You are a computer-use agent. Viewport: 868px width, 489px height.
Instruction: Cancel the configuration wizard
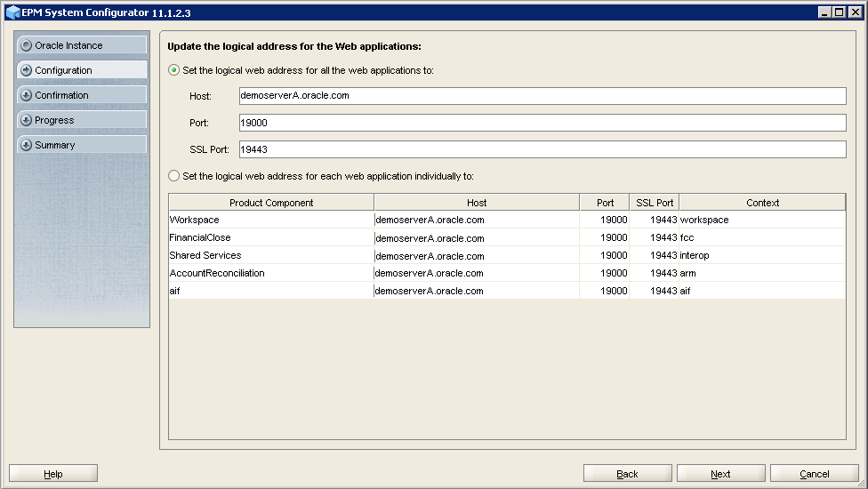tap(814, 474)
